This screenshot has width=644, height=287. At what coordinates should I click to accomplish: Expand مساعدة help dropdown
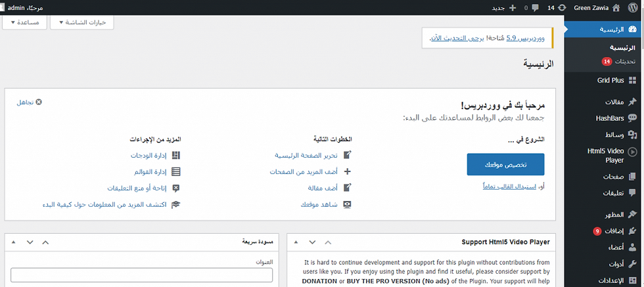coord(25,22)
